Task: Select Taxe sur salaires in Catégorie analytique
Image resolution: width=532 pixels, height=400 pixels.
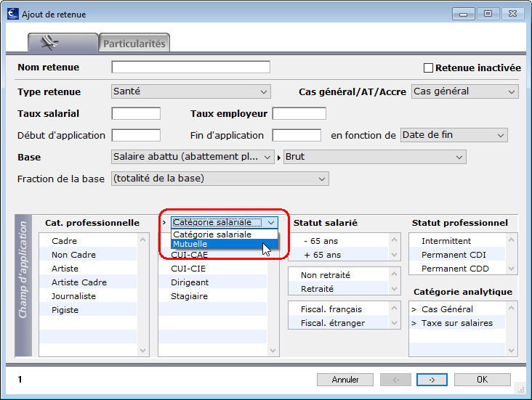Action: coord(457,323)
